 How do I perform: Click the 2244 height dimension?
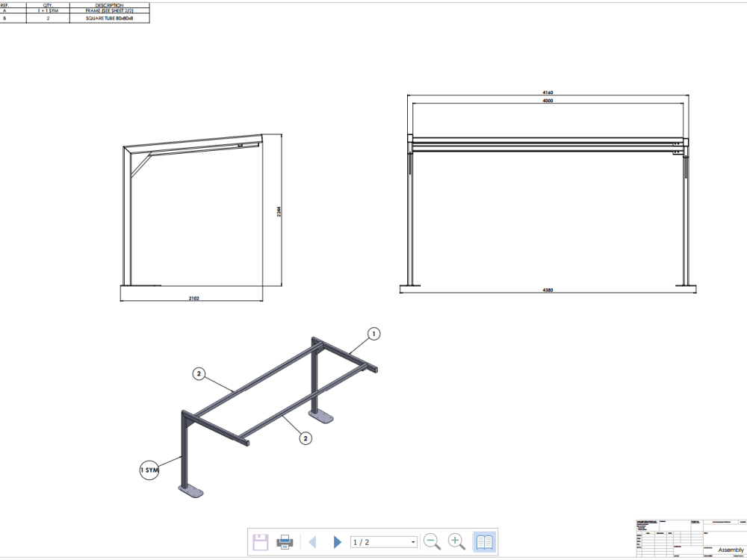279,211
